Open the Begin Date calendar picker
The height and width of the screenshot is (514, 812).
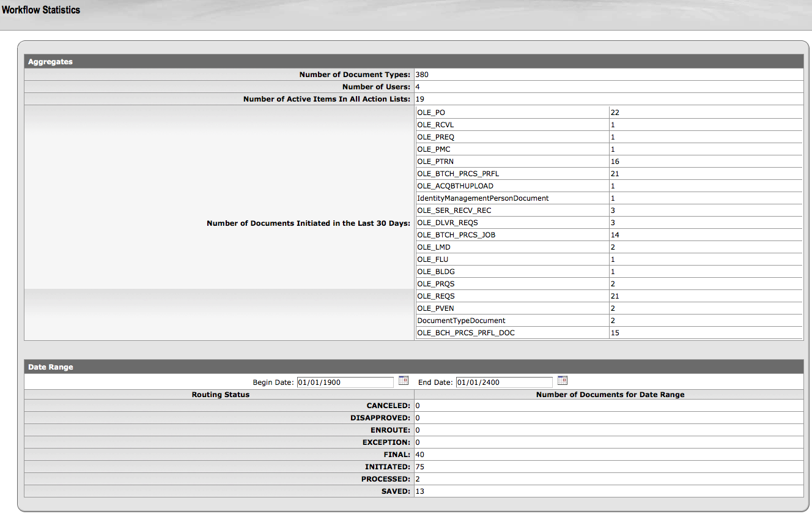coord(404,381)
